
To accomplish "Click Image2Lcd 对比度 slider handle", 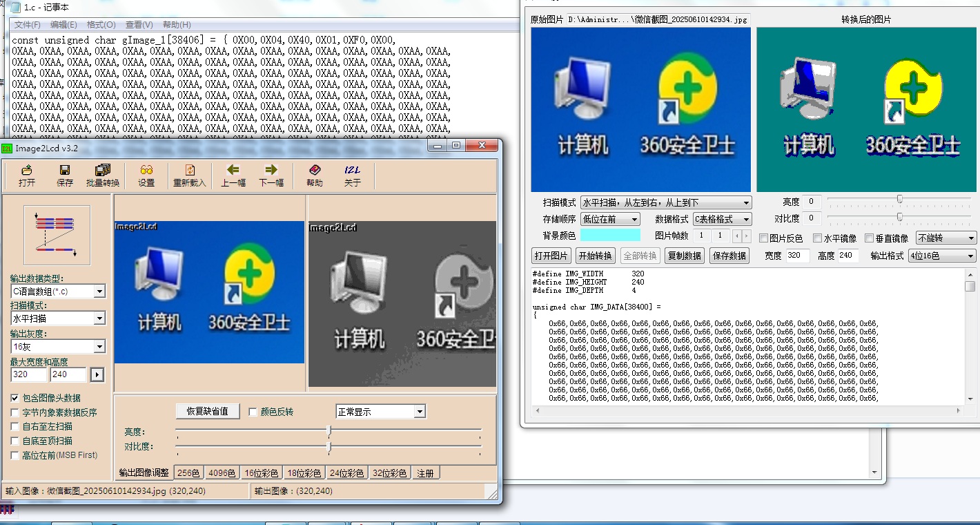I will click(x=329, y=446).
